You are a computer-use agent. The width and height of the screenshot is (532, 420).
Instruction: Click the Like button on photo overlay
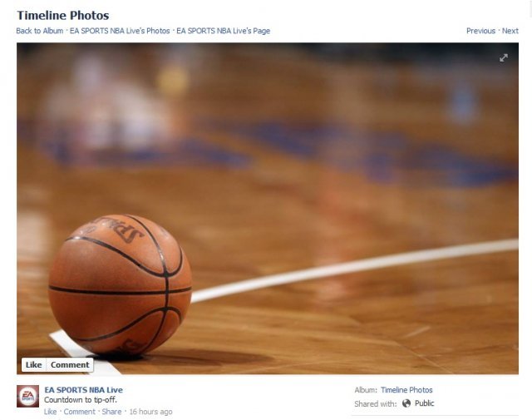coord(34,365)
